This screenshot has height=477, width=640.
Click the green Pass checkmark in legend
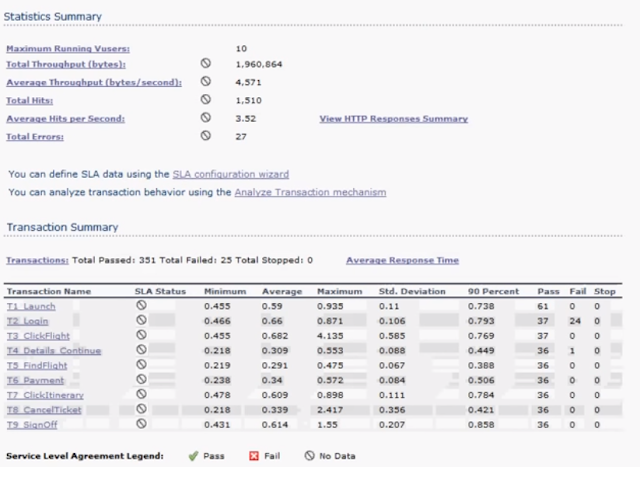click(193, 456)
